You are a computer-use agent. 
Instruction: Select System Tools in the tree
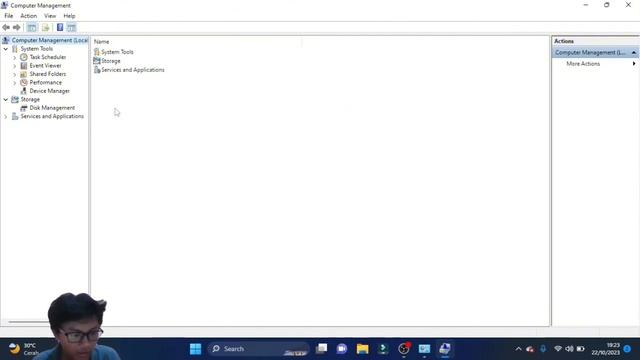point(37,49)
